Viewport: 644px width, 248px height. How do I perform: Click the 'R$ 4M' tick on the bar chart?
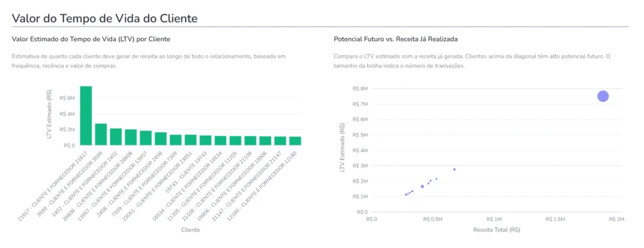pyautogui.click(x=67, y=114)
